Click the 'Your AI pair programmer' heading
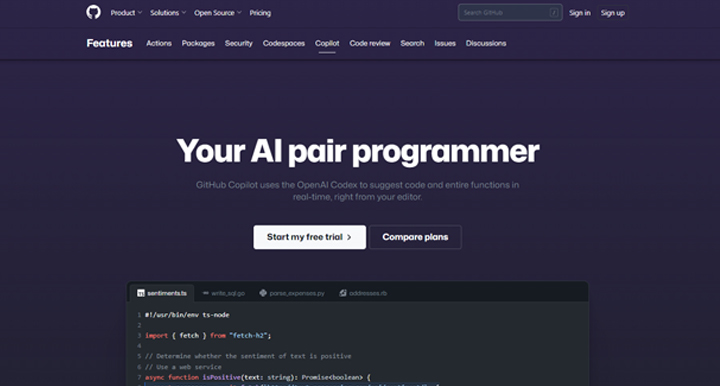This screenshot has width=720, height=386. point(358,151)
